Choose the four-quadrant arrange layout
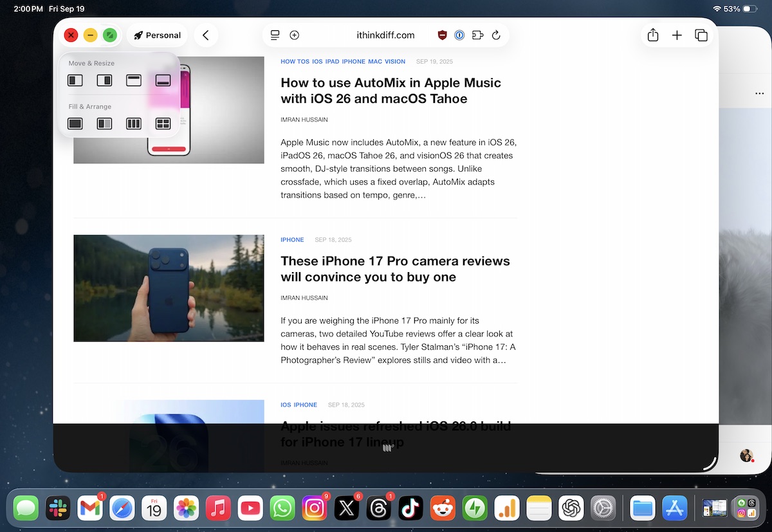Screen dimensions: 772x532 pos(163,124)
